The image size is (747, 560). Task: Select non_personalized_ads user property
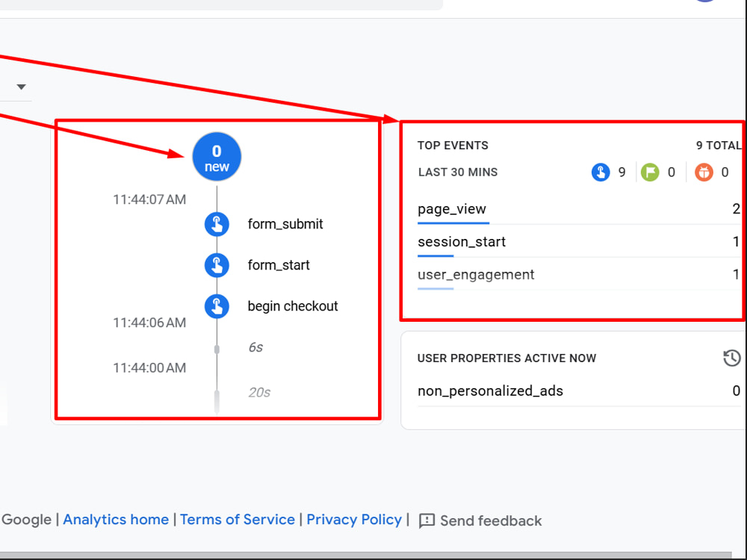click(578, 391)
